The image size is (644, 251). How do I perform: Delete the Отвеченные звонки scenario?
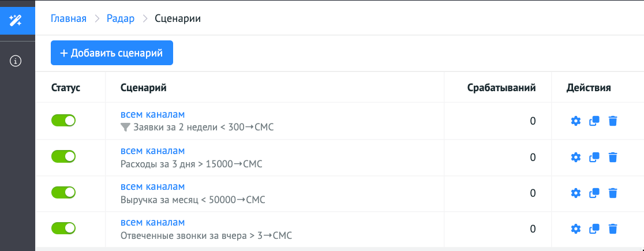pyautogui.click(x=613, y=229)
